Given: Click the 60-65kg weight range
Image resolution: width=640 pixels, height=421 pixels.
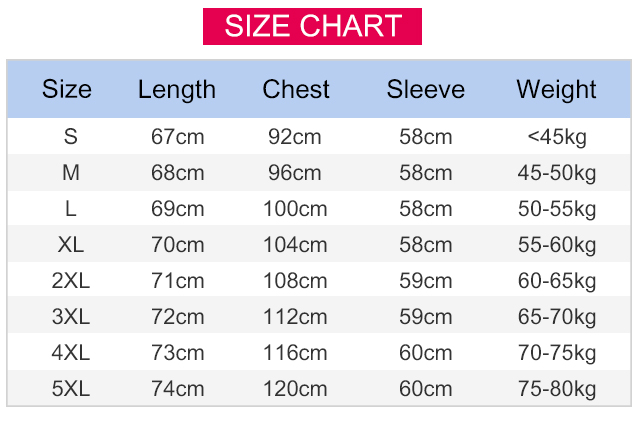Looking at the screenshot, I should point(556,281).
